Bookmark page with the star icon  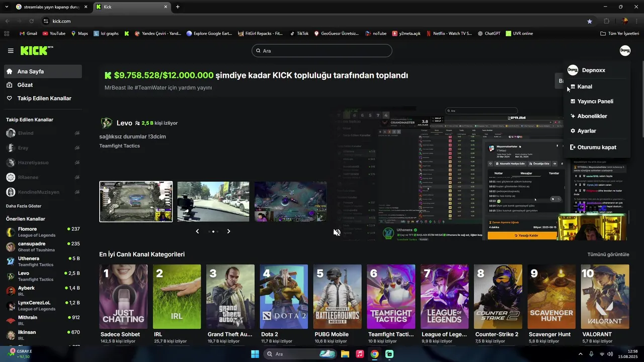click(590, 21)
